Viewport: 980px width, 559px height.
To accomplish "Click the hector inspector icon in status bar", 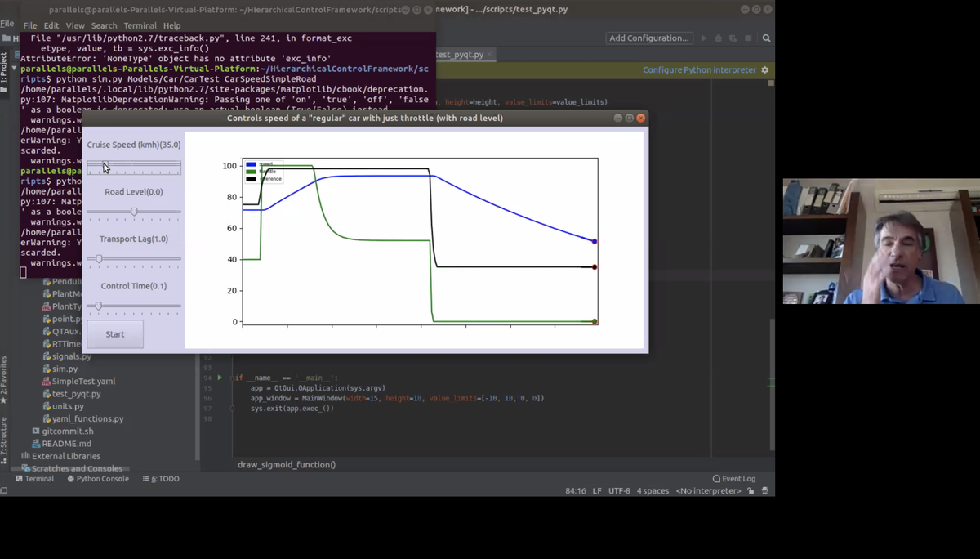I will click(765, 491).
